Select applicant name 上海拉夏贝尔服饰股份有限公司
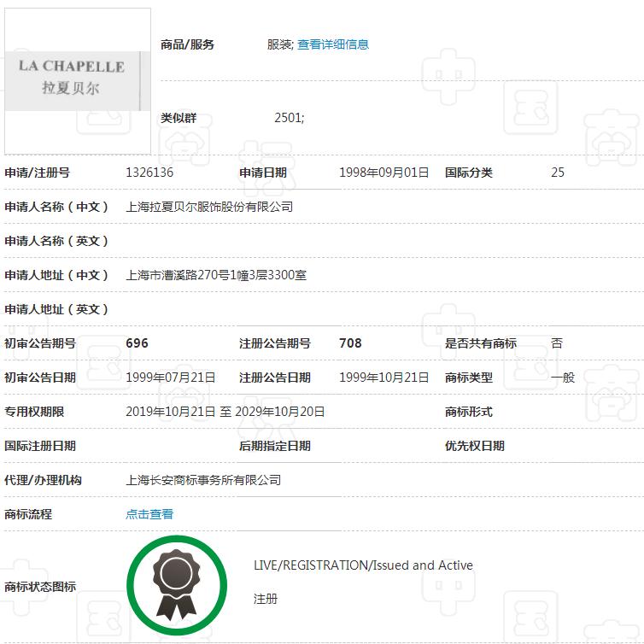The width and height of the screenshot is (644, 644). (x=209, y=207)
